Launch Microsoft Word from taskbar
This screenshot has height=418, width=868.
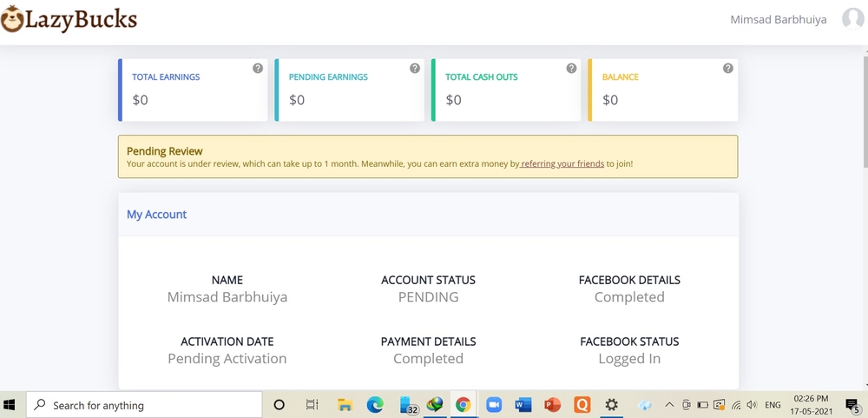point(523,405)
